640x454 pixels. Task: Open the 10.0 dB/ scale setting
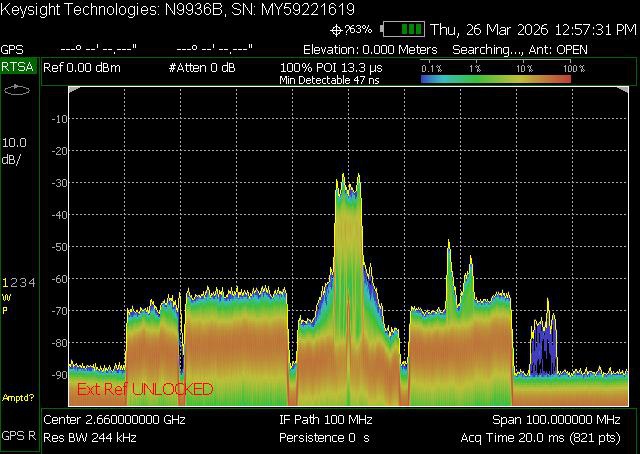pyautogui.click(x=16, y=150)
